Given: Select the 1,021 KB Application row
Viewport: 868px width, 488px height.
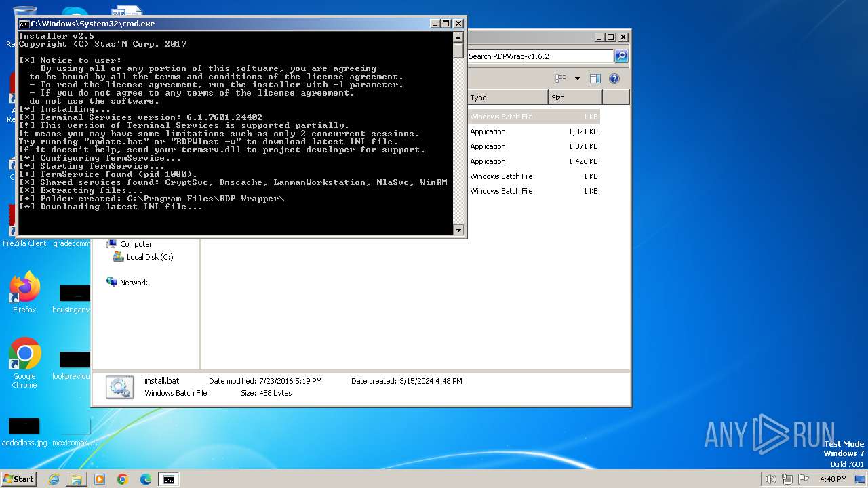Looking at the screenshot, I should [x=534, y=131].
